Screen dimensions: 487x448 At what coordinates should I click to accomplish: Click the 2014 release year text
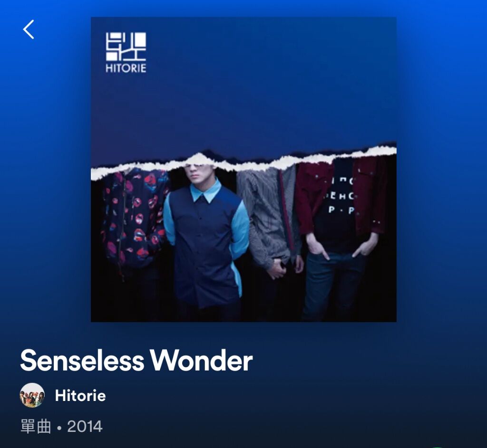[85, 427]
